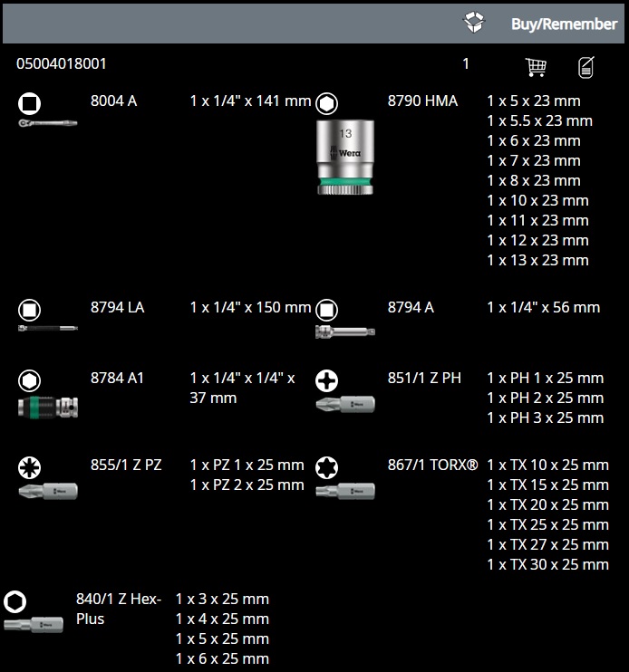Viewport: 629px width, 672px height.
Task: Click the TORX star icon for 867/1
Action: coord(326,467)
